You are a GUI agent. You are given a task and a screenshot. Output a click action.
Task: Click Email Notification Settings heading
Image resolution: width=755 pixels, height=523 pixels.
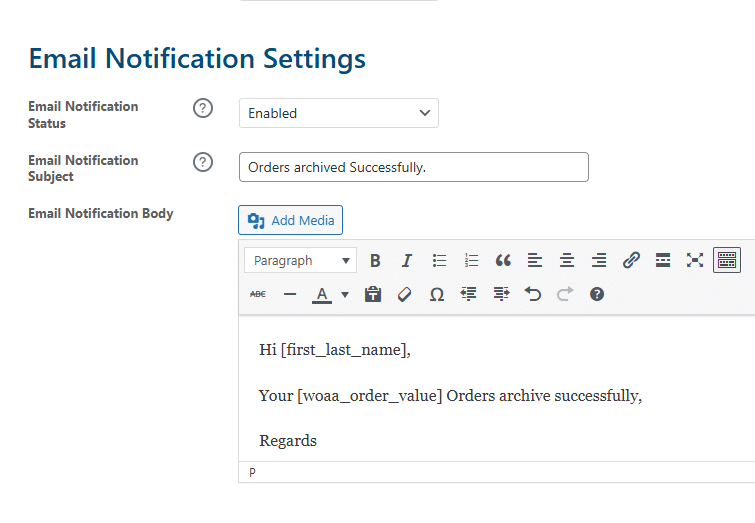click(x=197, y=59)
